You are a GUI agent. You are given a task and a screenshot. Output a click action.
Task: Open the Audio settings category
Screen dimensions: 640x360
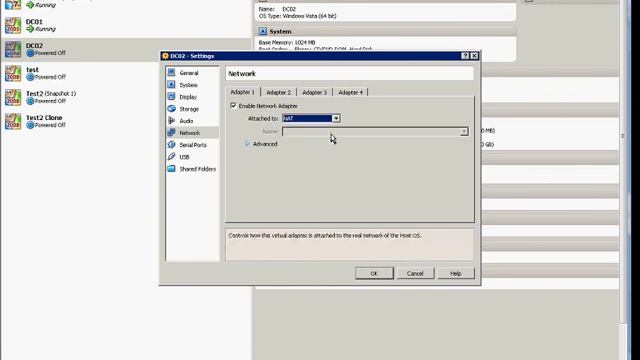[x=186, y=121]
